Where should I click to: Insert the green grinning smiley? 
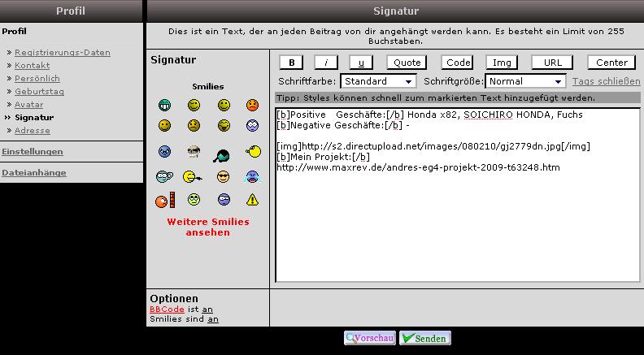165,106
